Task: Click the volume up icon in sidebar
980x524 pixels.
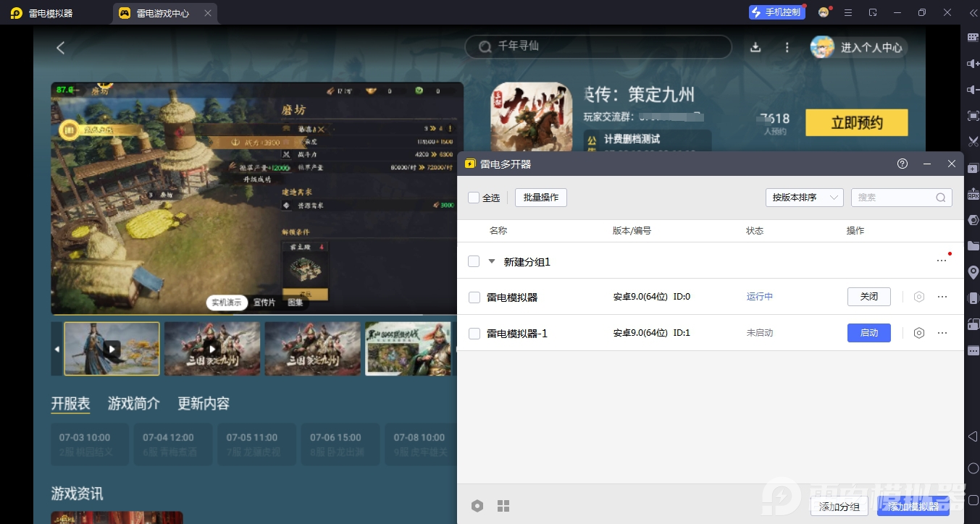Action: (973, 65)
